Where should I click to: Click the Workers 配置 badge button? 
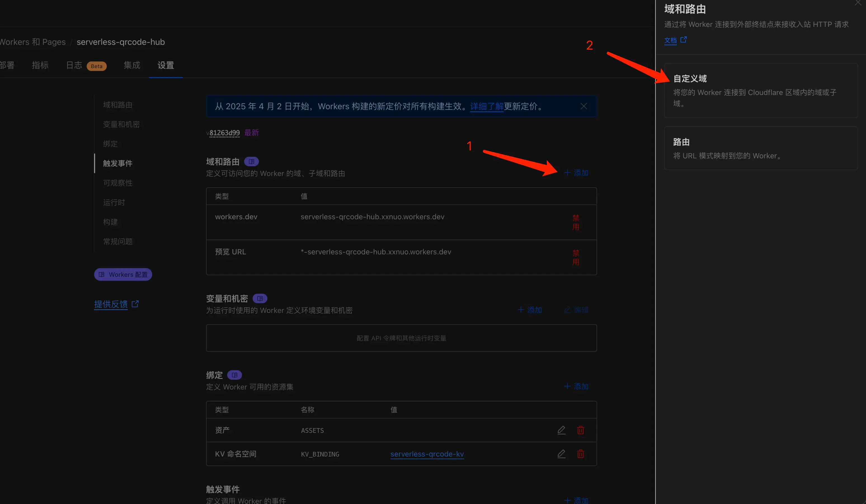123,274
